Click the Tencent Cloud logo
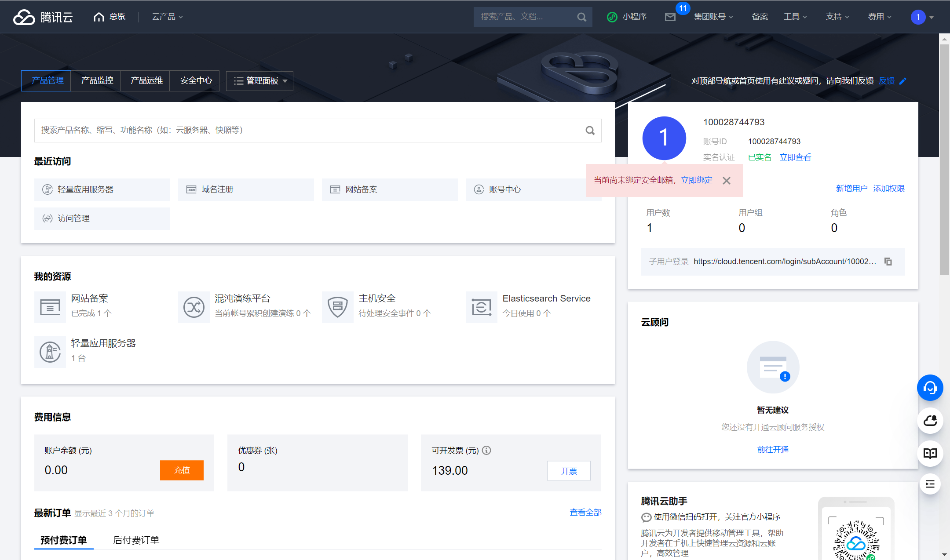The height and width of the screenshot is (560, 950). click(43, 17)
